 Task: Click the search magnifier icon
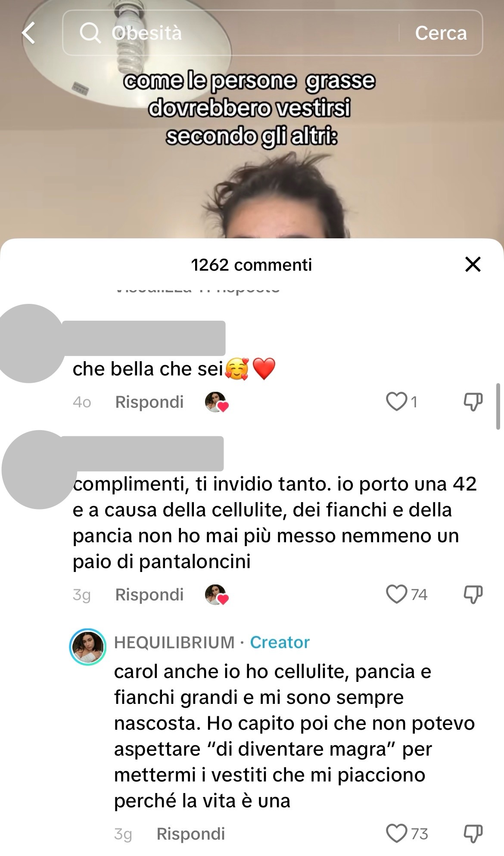(x=90, y=33)
